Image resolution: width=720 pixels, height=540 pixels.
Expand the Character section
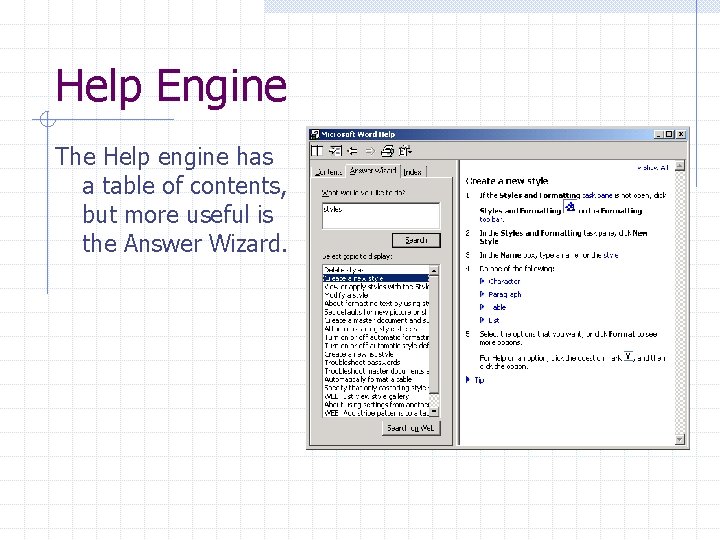pos(500,281)
